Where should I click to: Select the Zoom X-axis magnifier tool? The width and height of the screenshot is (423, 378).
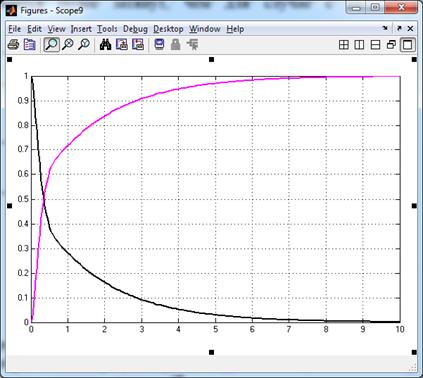[68, 44]
